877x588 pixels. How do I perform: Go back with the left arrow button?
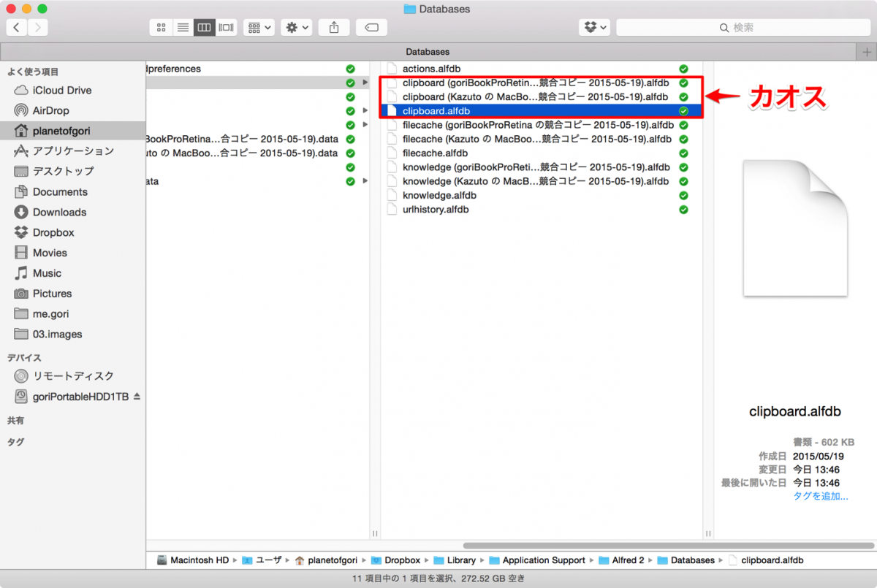[x=16, y=28]
